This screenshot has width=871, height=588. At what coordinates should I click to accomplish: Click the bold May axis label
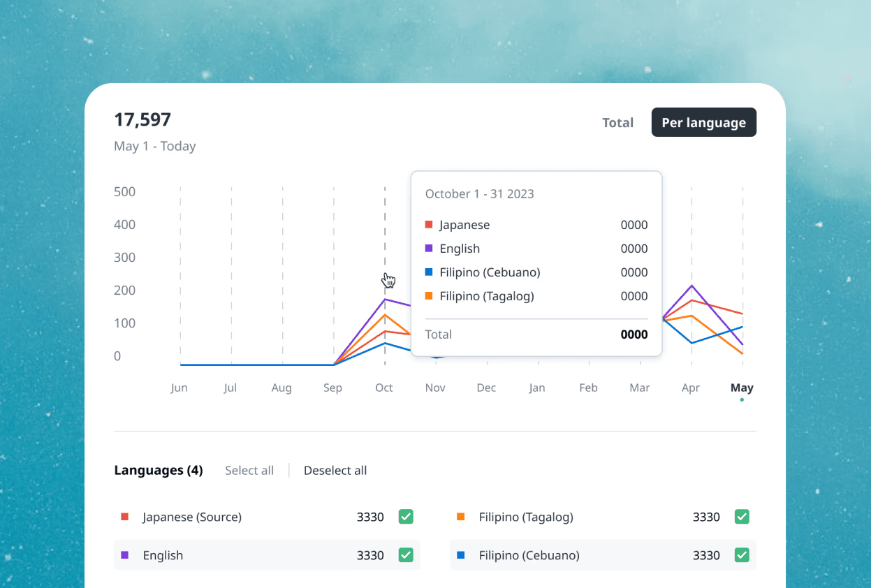[x=742, y=388]
